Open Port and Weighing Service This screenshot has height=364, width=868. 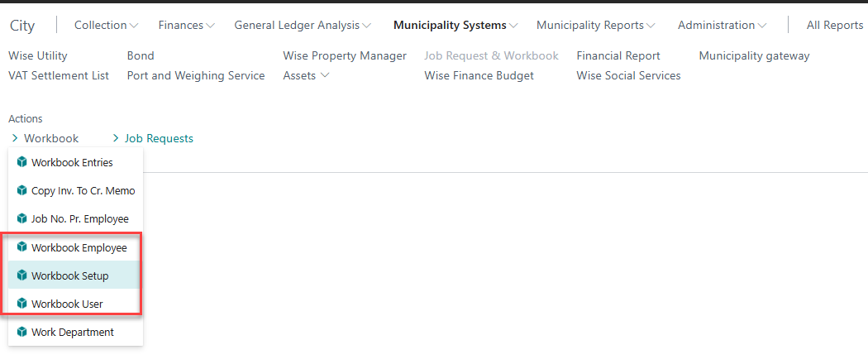(196, 75)
